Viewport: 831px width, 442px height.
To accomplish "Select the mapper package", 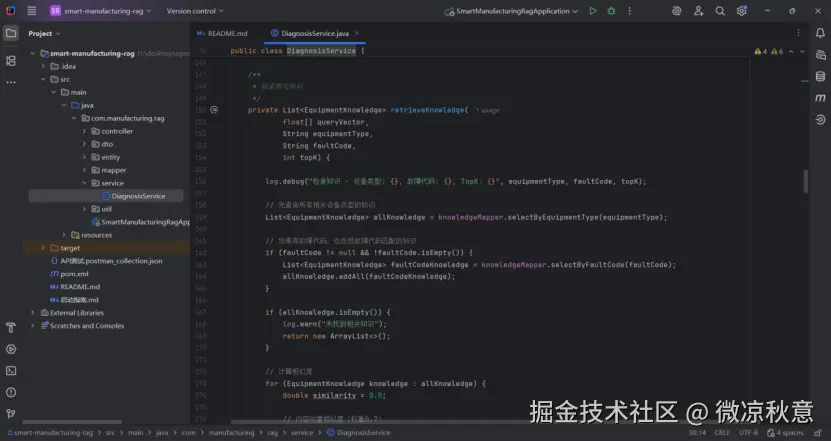I will 109,170.
